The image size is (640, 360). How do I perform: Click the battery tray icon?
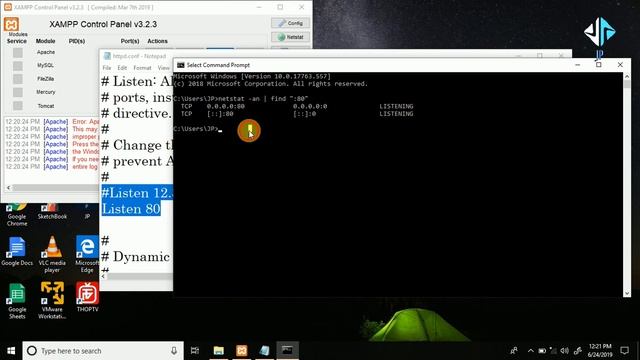click(542, 351)
